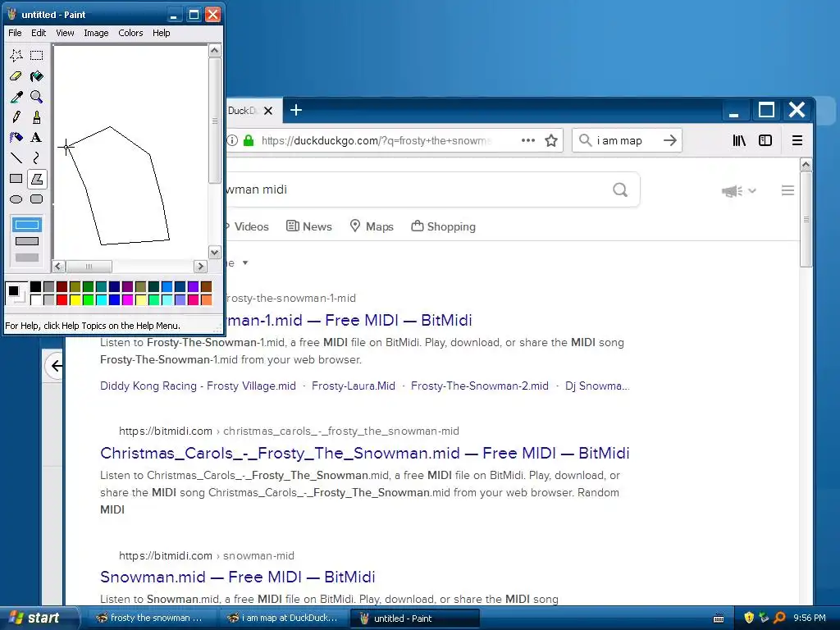Screen dimensions: 840x630
Task: Open the 'Snowman.mid — Free MIDI' result
Action: 237,577
